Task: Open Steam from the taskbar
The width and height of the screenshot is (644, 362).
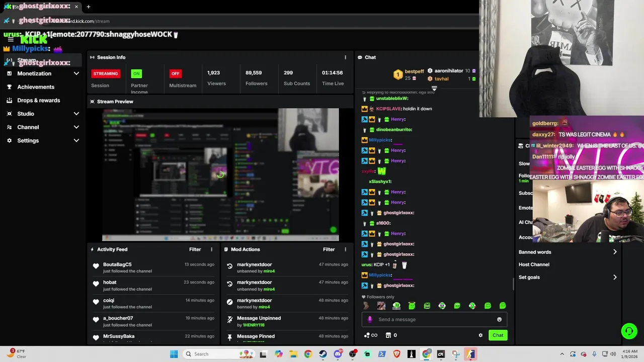Action: 323,354
